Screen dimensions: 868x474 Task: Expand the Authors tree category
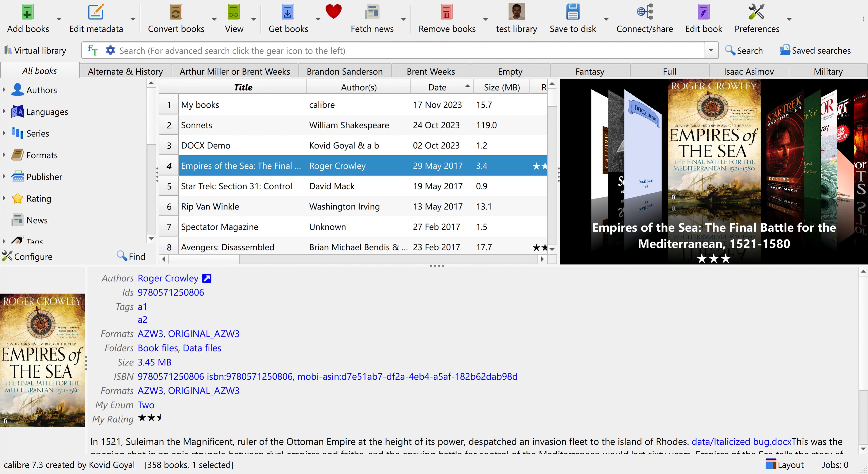4,90
